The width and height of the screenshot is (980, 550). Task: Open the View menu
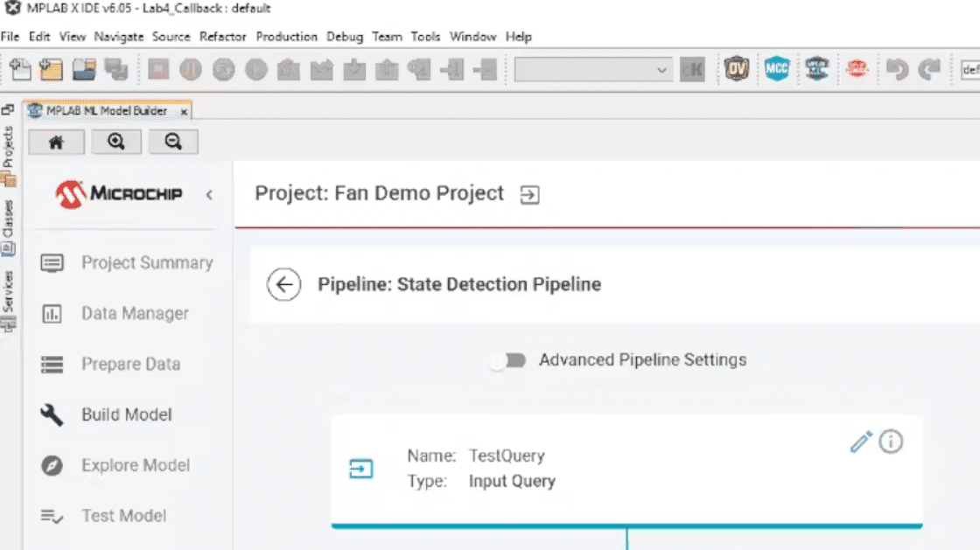(73, 37)
